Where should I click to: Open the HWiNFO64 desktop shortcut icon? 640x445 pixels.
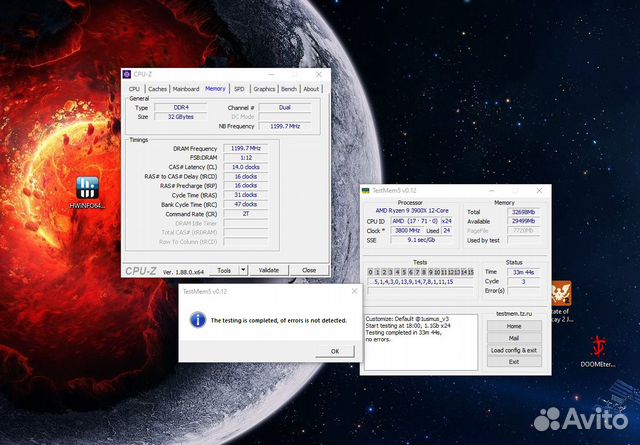(87, 188)
